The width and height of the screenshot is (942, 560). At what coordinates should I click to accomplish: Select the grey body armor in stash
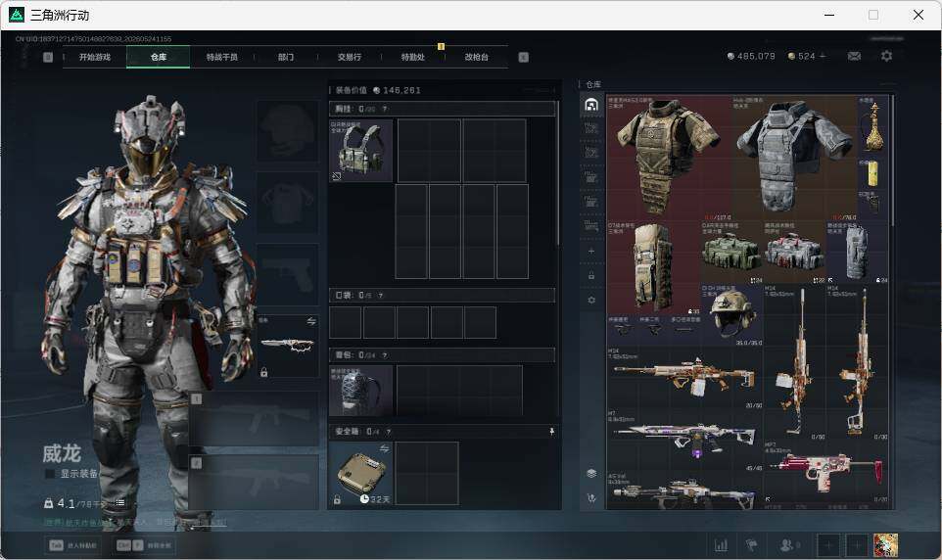click(793, 158)
